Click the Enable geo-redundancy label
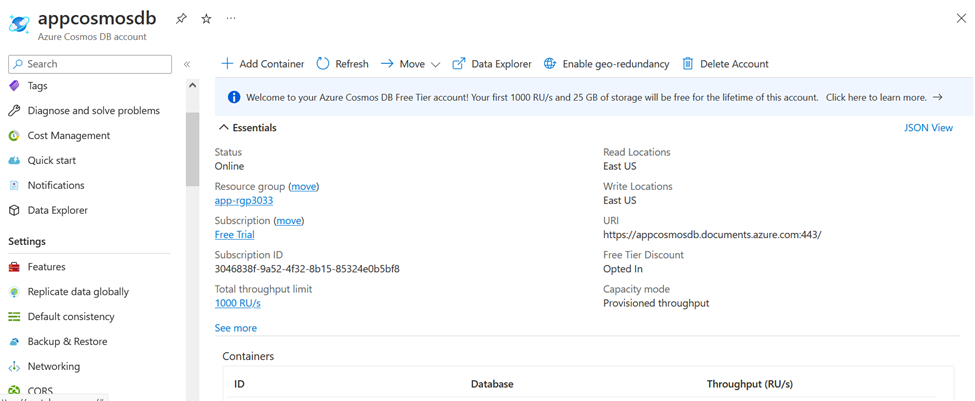 [616, 64]
